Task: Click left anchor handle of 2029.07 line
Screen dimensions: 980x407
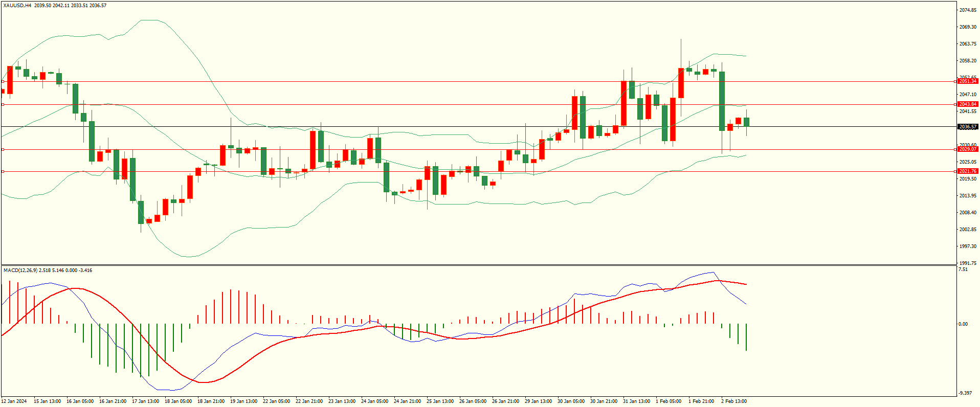Action: coord(3,149)
